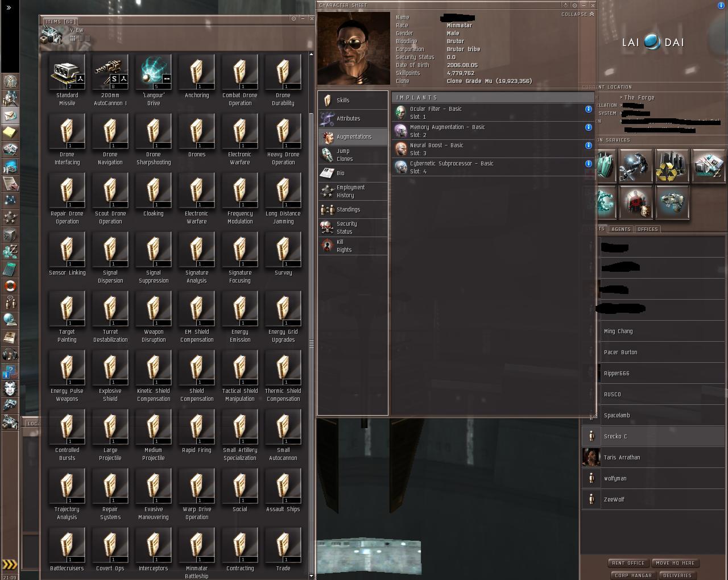Screen dimensions: 728x580
Task: Select guest ZeeWolf in the list
Action: [x=653, y=500]
